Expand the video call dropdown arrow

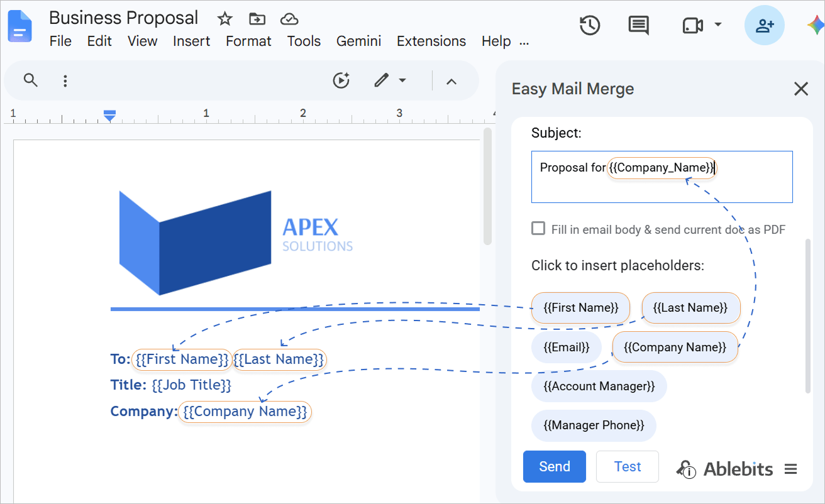coord(717,25)
